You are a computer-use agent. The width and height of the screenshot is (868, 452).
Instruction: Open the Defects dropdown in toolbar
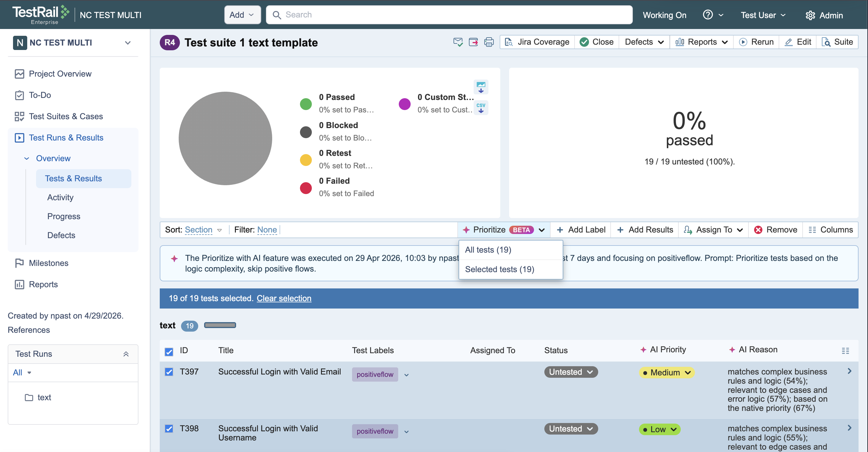point(644,42)
